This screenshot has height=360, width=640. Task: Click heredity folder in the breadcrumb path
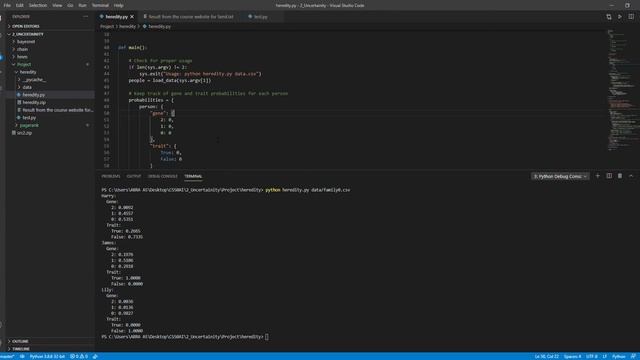click(127, 27)
